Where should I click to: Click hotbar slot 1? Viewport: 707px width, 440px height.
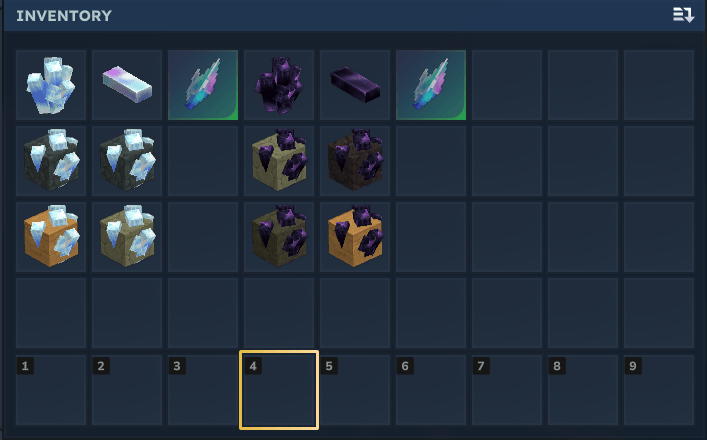pyautogui.click(x=51, y=390)
